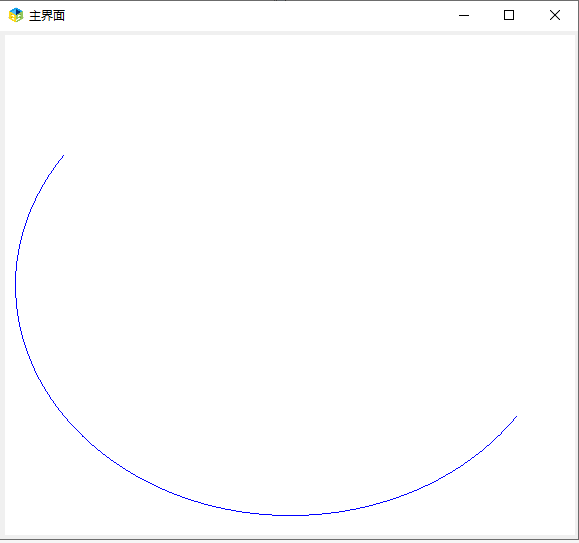Minimize the 主界面 window
The image size is (579, 543).
click(x=464, y=15)
